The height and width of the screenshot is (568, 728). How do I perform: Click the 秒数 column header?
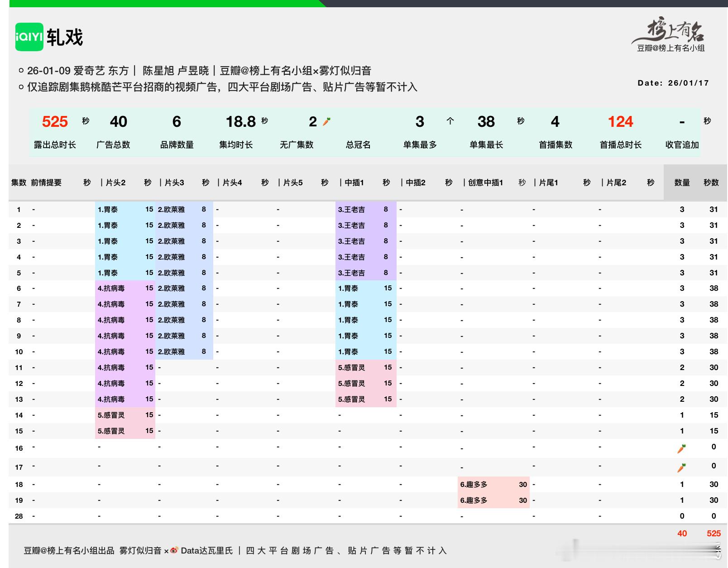coord(711,183)
